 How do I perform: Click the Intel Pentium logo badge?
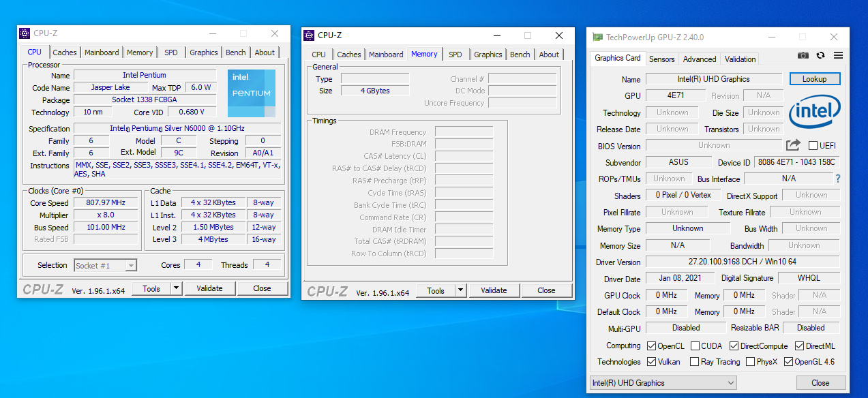(x=252, y=93)
